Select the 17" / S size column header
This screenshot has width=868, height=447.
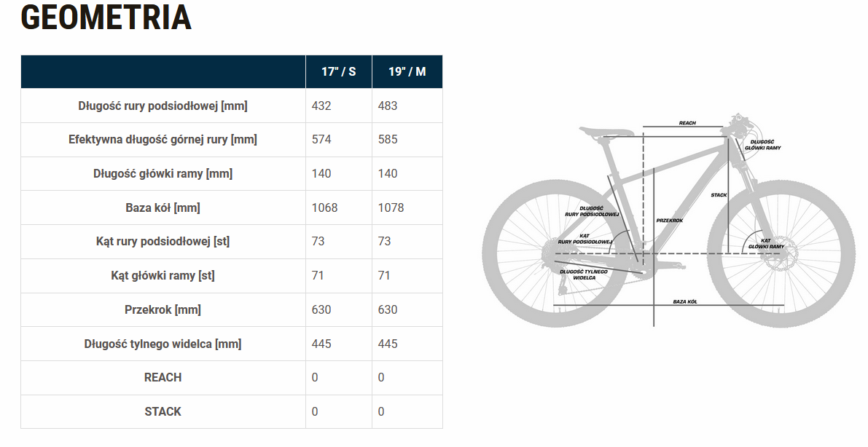[338, 72]
